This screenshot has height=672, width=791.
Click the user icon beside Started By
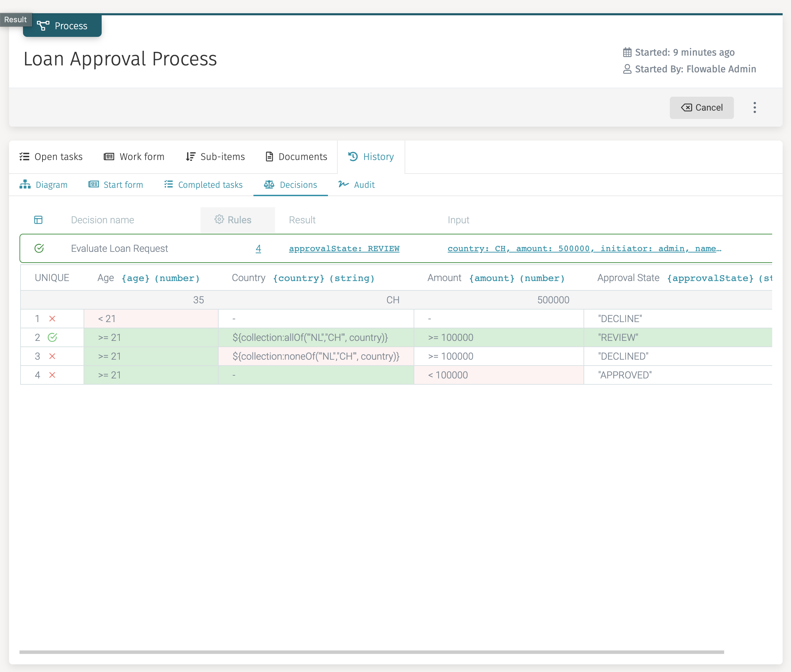627,69
